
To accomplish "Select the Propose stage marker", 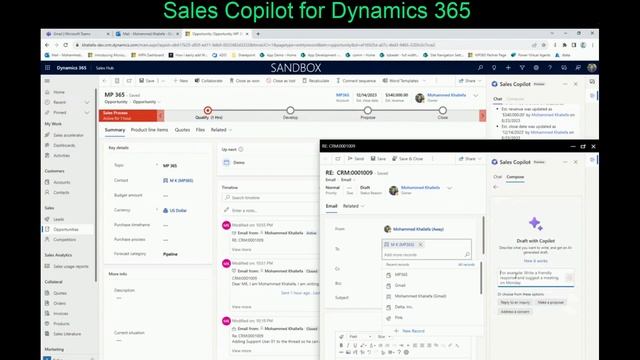I will (368, 110).
